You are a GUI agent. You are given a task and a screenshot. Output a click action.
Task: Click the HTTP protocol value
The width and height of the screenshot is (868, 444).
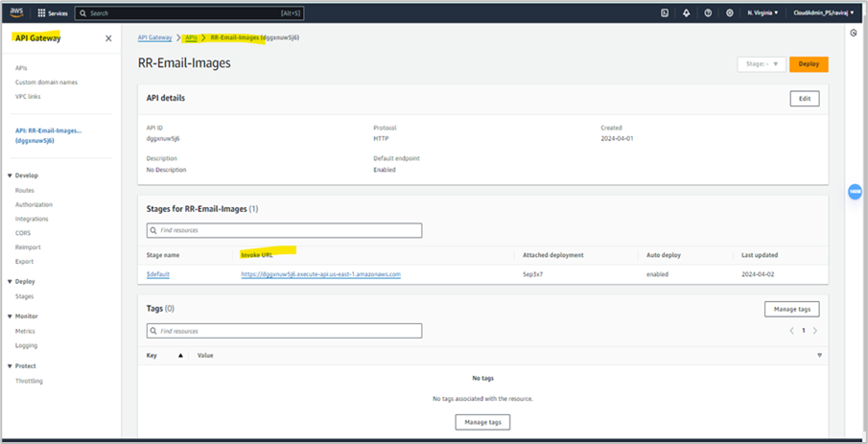[382, 138]
